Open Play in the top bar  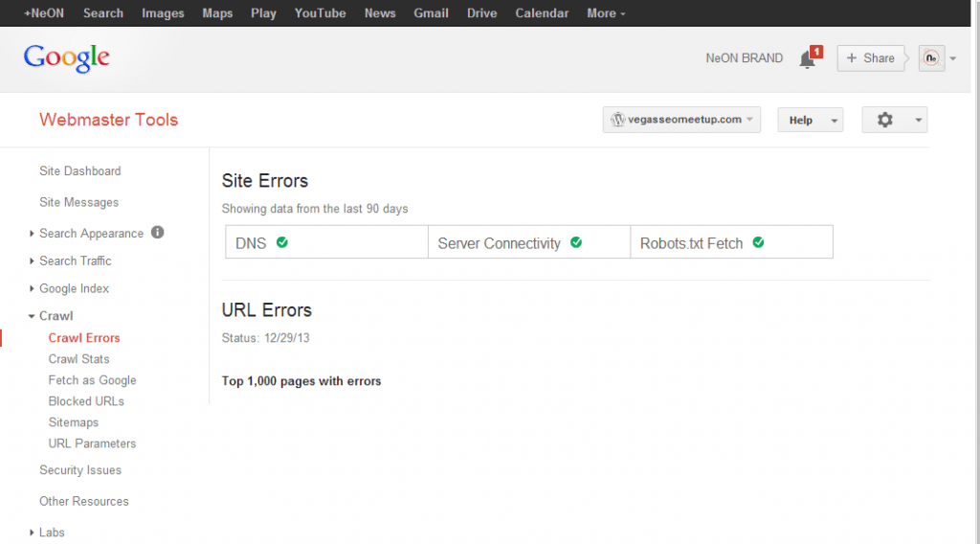(x=263, y=13)
